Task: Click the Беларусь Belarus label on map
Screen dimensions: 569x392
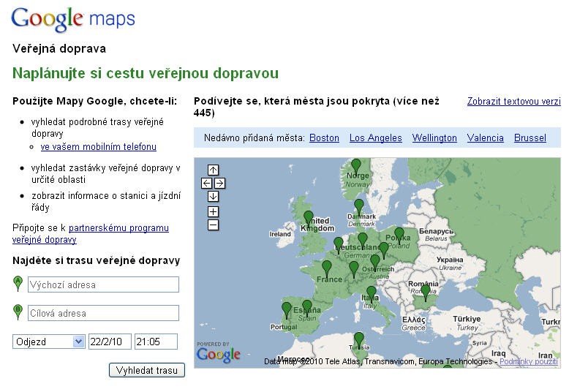Action: tap(437, 235)
